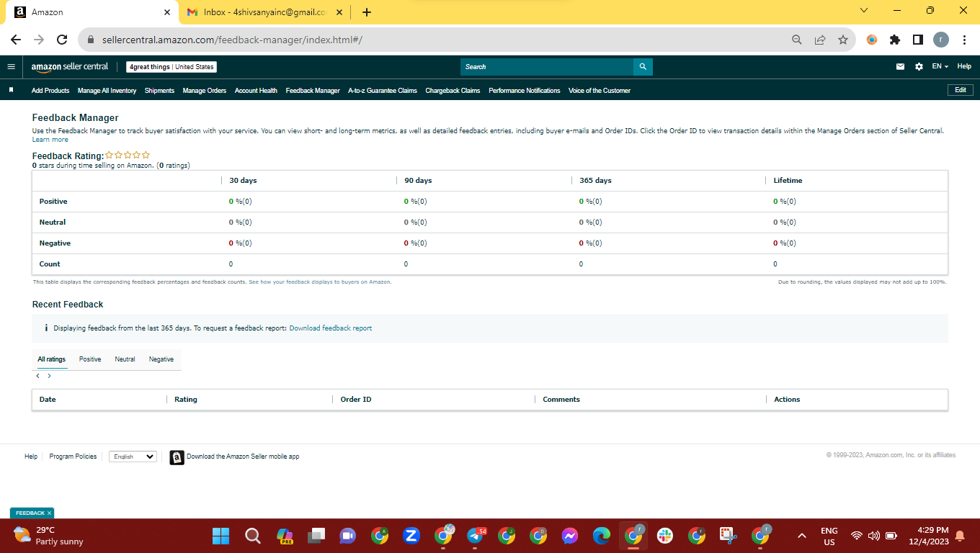Screen dimensions: 980x553
Task: Open the Windows notification bell
Action: (x=960, y=536)
